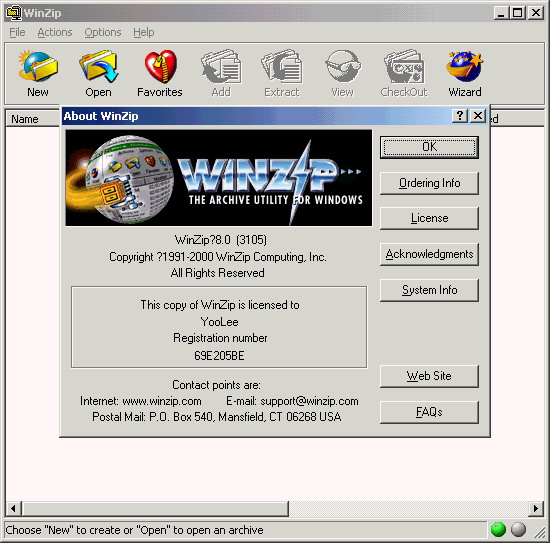
Task: Launch the WinZip Wizard icon
Action: 465,73
